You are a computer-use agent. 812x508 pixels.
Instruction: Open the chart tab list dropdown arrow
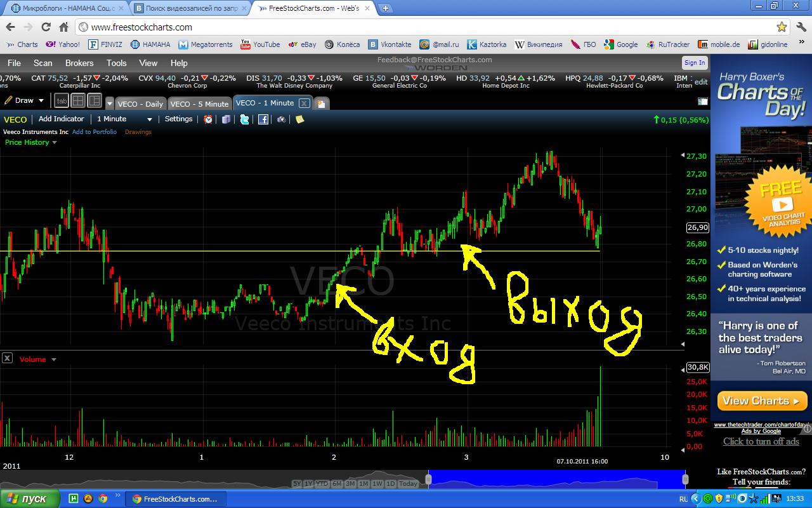110,104
